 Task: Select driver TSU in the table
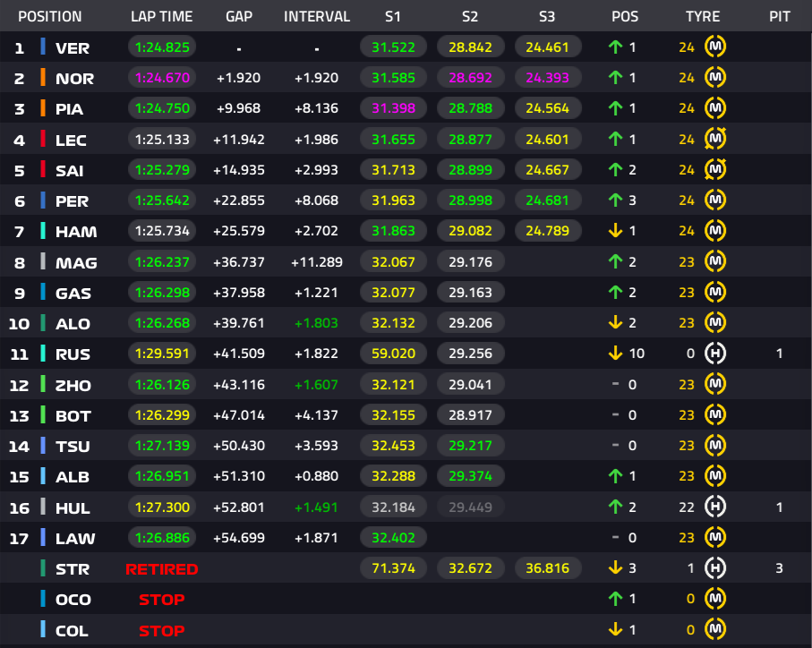click(73, 447)
